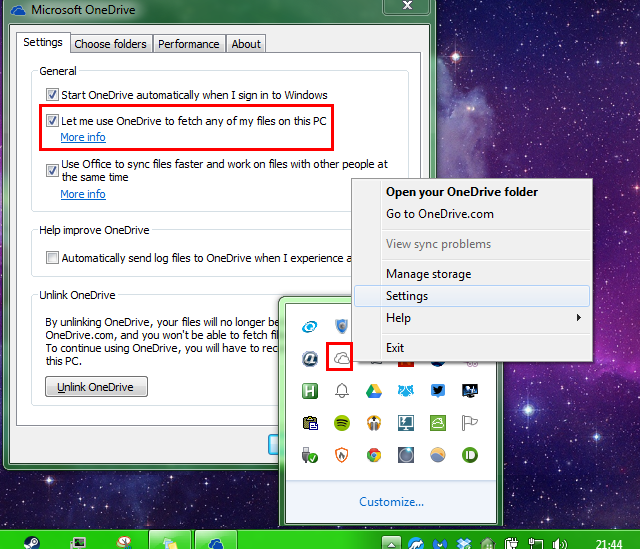Switch to the Performance tab

(189, 44)
